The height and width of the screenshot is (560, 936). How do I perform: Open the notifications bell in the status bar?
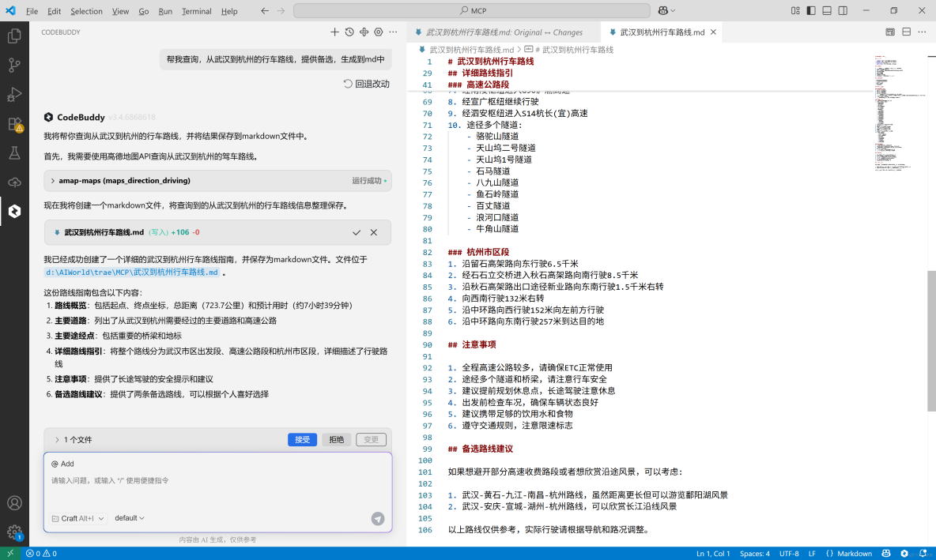(923, 554)
